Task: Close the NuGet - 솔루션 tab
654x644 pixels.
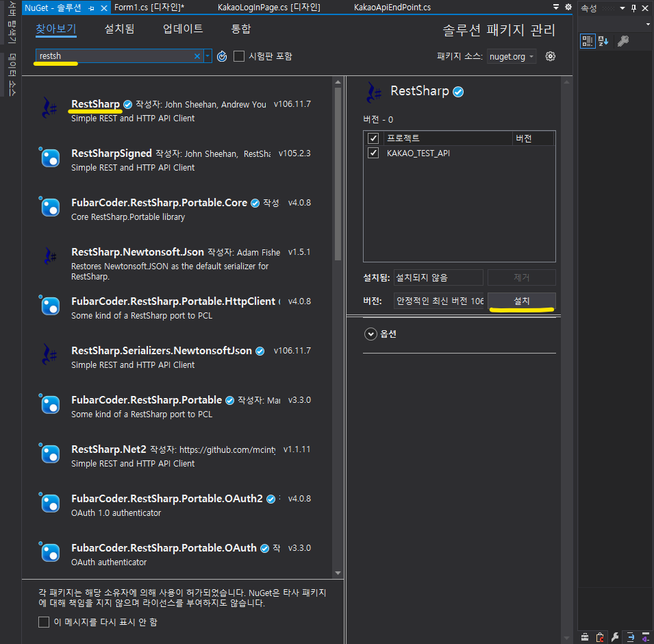Action: click(104, 8)
